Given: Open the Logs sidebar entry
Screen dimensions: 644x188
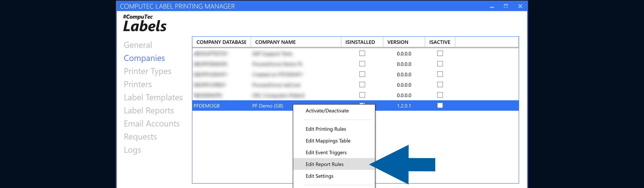Looking at the screenshot, I should point(132,150).
